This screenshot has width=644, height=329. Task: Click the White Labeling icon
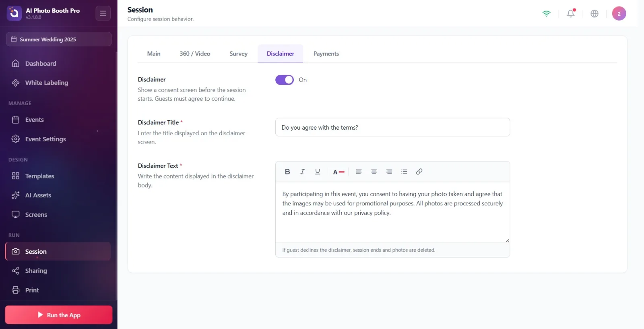click(x=16, y=83)
